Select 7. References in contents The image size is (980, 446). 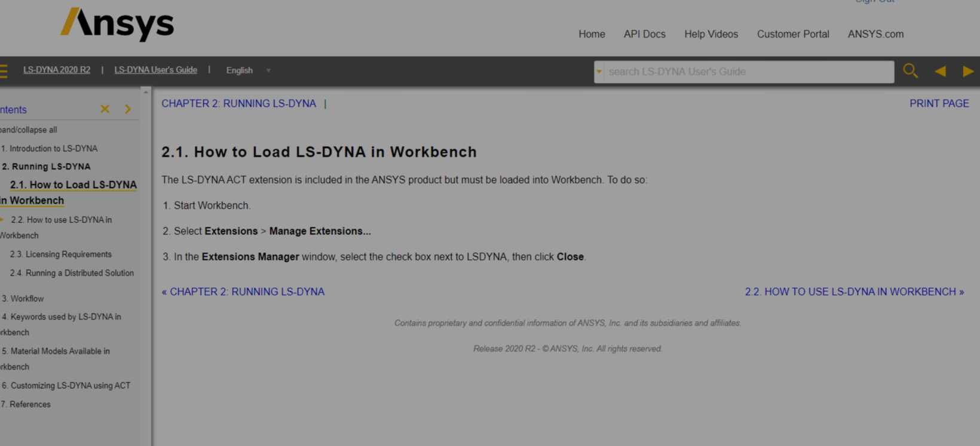pyautogui.click(x=26, y=404)
